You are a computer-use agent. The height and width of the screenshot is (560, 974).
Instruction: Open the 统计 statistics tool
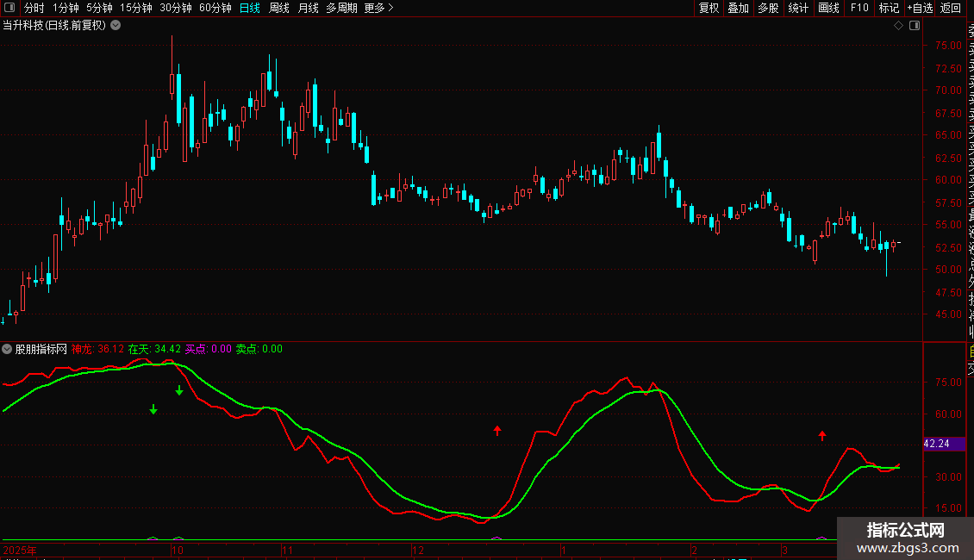click(x=798, y=8)
